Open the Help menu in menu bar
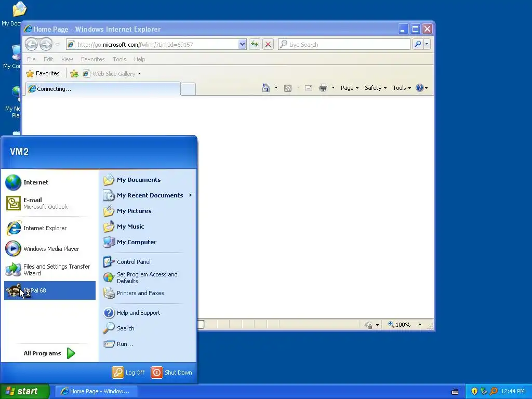The width and height of the screenshot is (532, 399). coord(139,59)
